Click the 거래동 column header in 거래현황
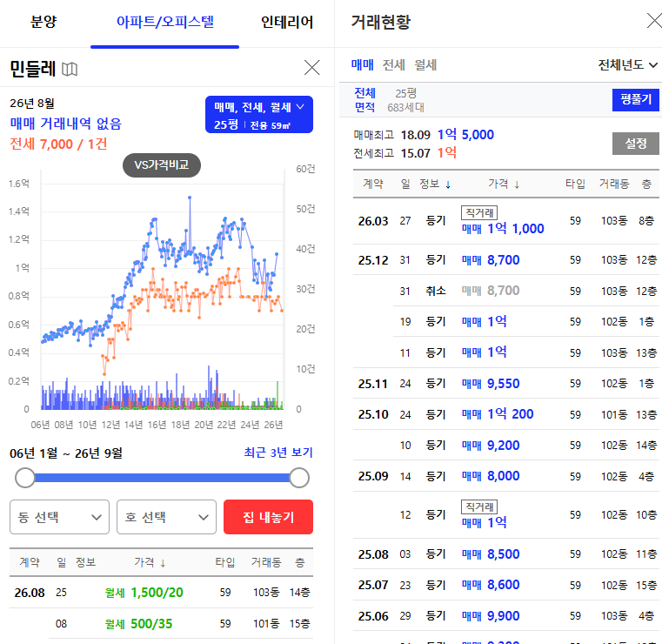Screen dimensions: 662x644 [614, 184]
